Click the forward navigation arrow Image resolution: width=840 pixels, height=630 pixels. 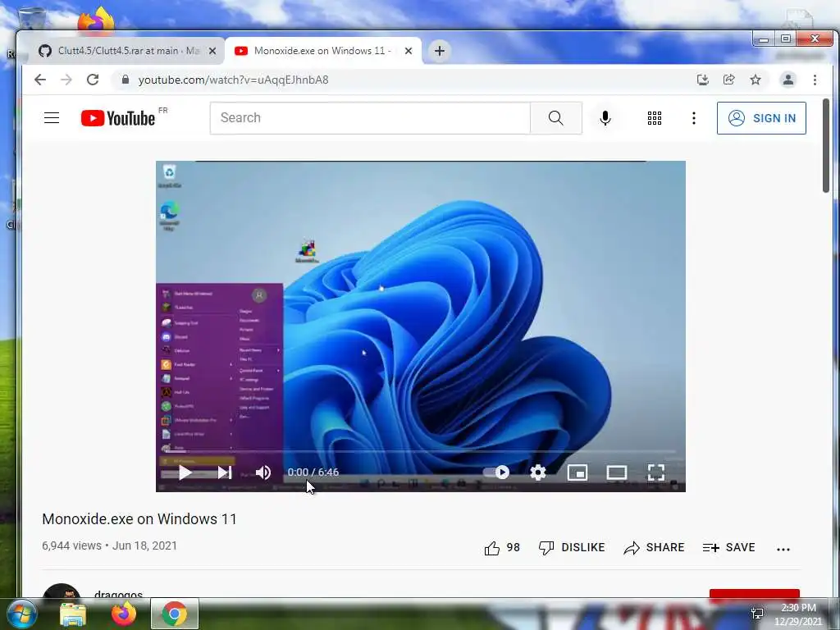(x=66, y=80)
